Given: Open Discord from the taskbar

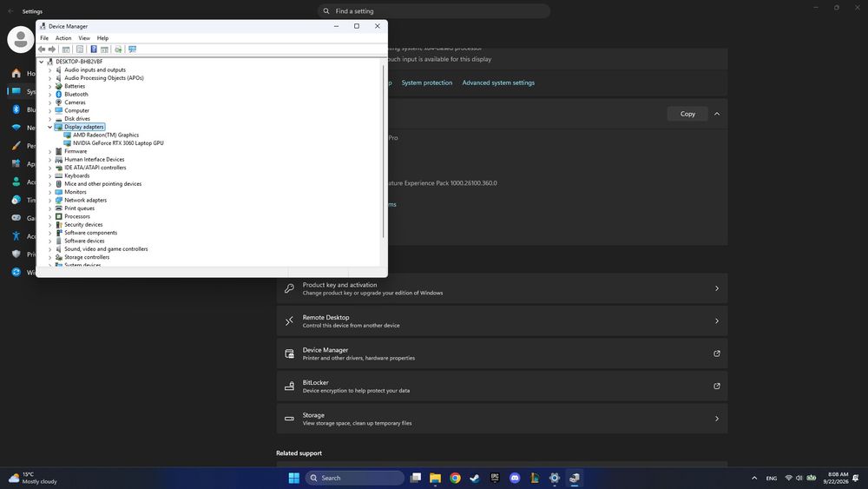Looking at the screenshot, I should click(515, 478).
